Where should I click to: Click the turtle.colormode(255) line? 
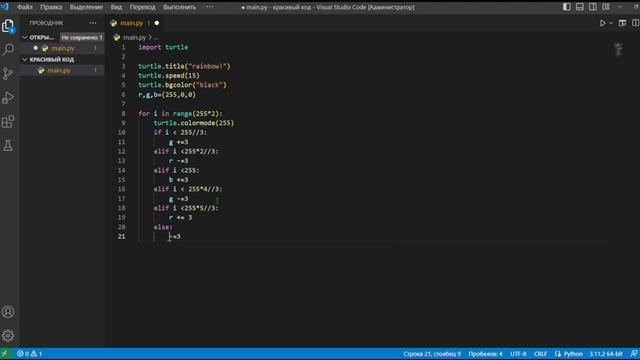pyautogui.click(x=193, y=123)
